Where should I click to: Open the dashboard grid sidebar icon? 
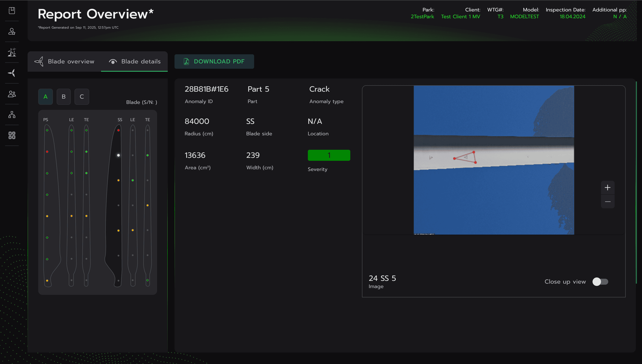tap(12, 135)
